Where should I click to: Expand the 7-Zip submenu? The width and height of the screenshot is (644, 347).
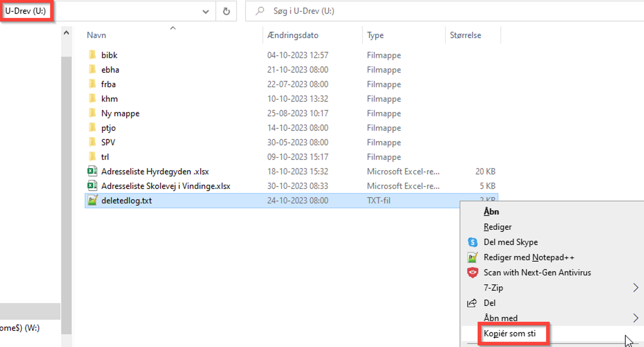point(635,288)
